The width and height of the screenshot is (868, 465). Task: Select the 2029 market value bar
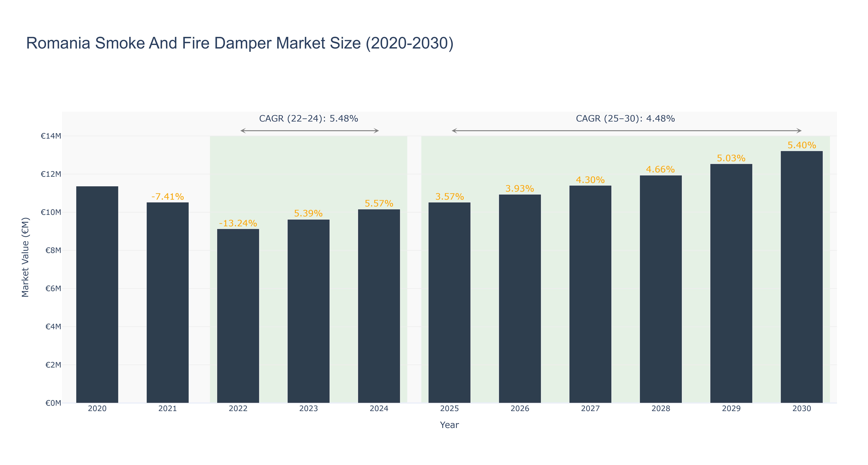(x=731, y=283)
